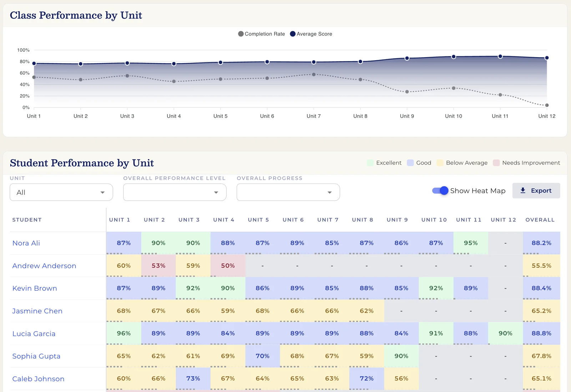Open Jasmine Chen's student profile
Viewport: 571px width, 392px height.
(37, 311)
